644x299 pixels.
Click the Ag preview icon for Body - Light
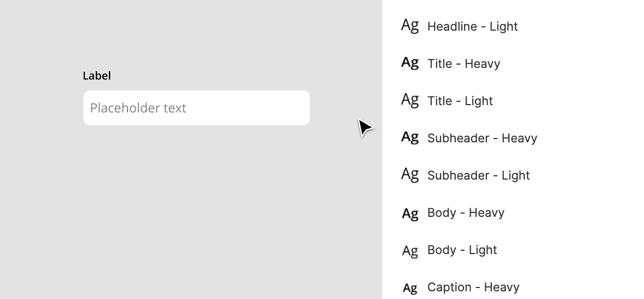(410, 251)
